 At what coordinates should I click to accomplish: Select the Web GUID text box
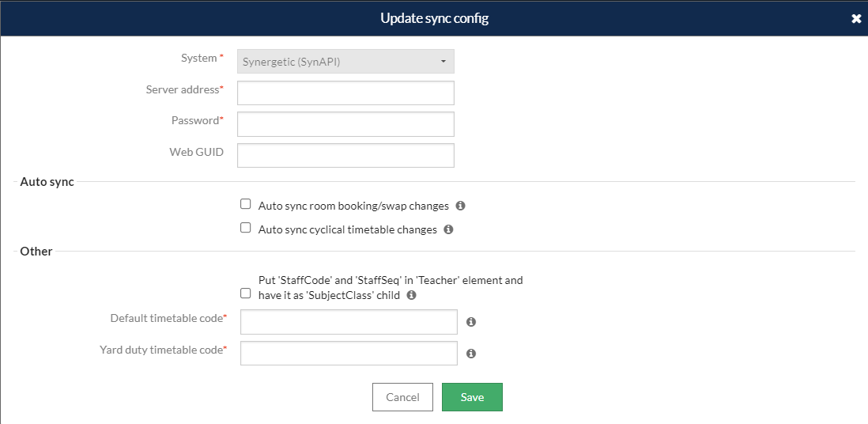345,155
